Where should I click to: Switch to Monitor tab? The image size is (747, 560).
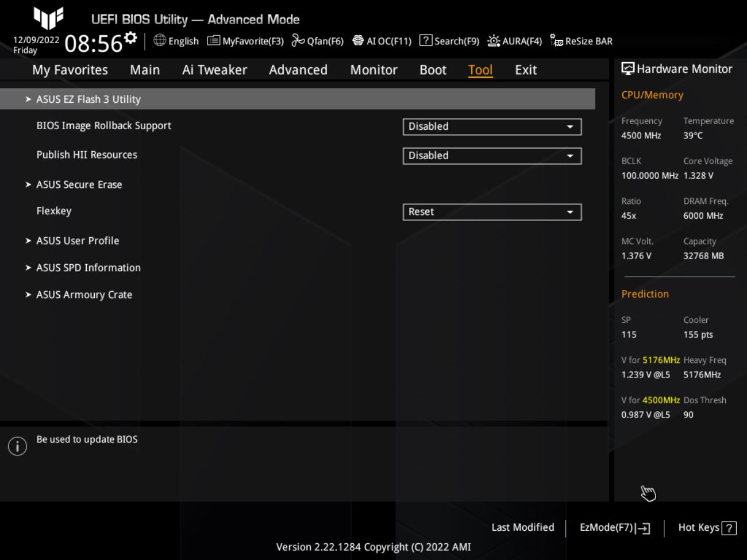point(373,70)
